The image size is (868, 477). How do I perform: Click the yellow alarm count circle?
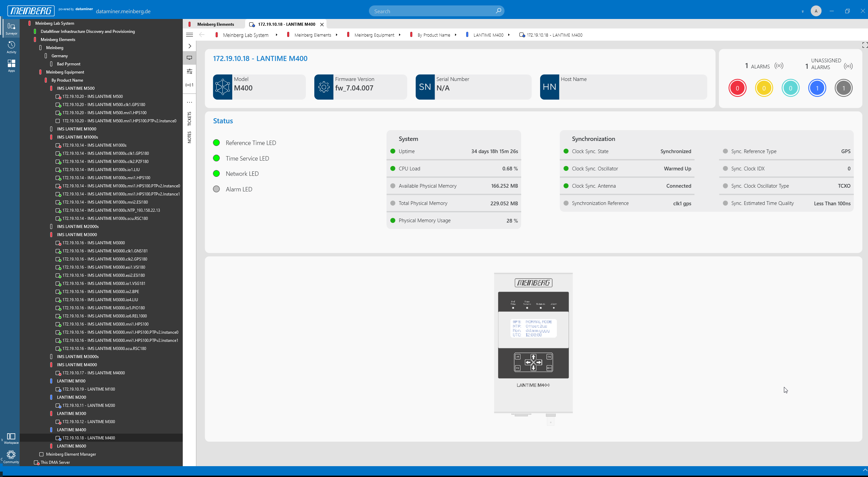click(x=764, y=88)
